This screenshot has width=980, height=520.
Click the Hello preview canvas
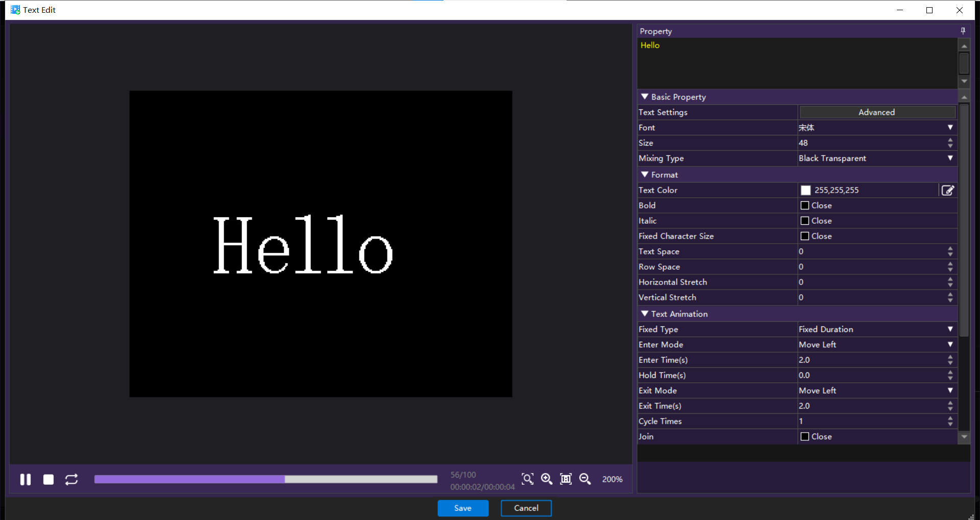[x=321, y=244]
